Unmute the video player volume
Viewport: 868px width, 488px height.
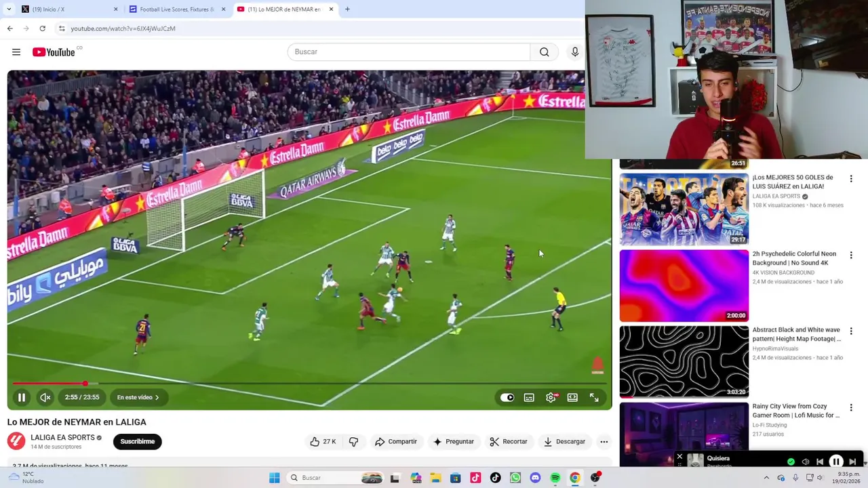[45, 398]
